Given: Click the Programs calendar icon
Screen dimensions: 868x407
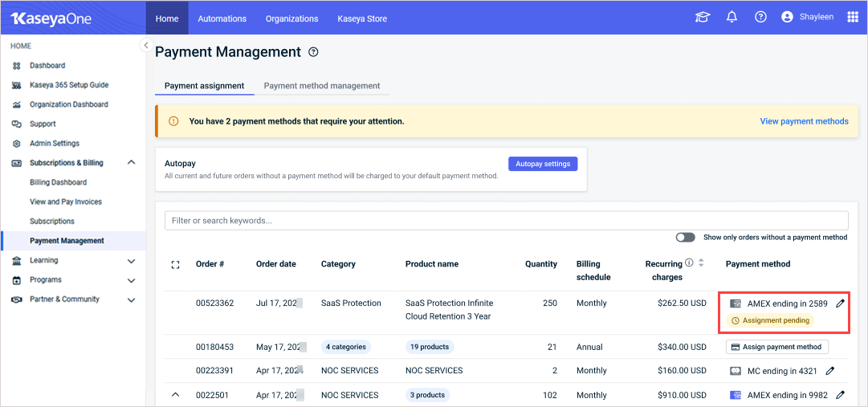Looking at the screenshot, I should [x=17, y=279].
